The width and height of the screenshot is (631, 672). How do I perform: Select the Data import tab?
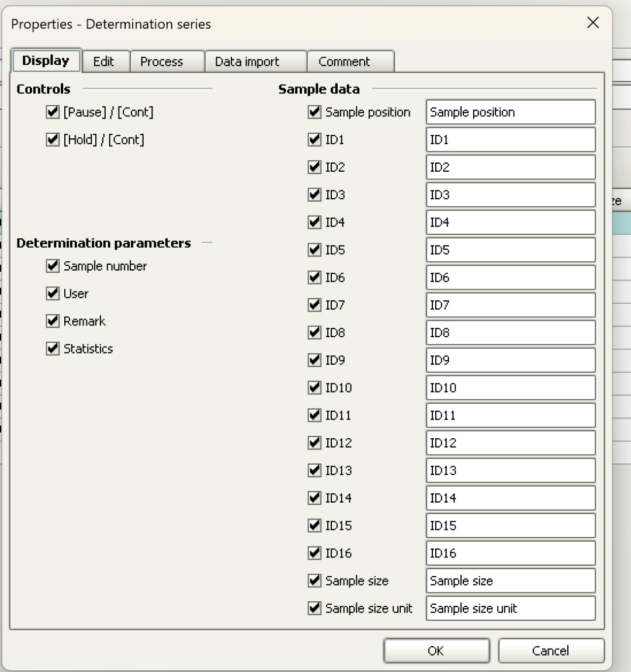coord(256,61)
